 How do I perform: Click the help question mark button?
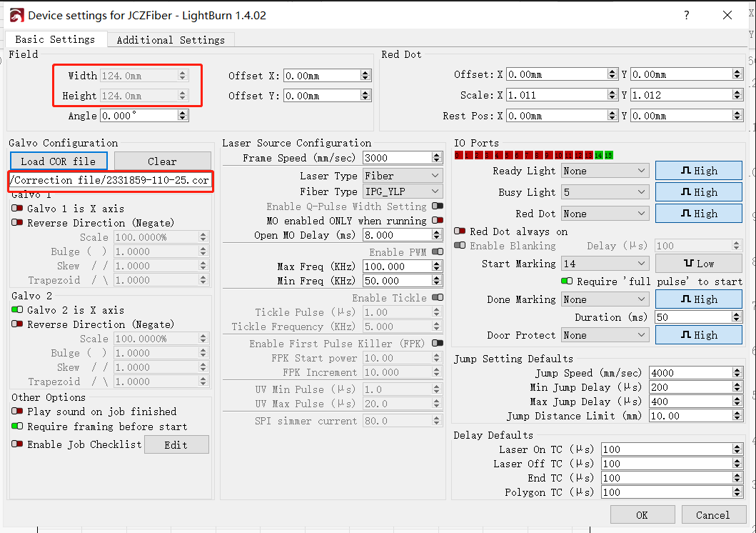(687, 15)
